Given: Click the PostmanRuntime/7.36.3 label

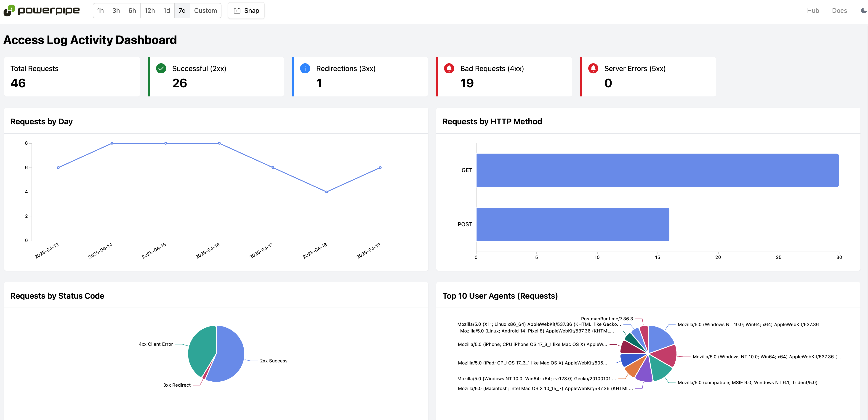Looking at the screenshot, I should point(607,319).
